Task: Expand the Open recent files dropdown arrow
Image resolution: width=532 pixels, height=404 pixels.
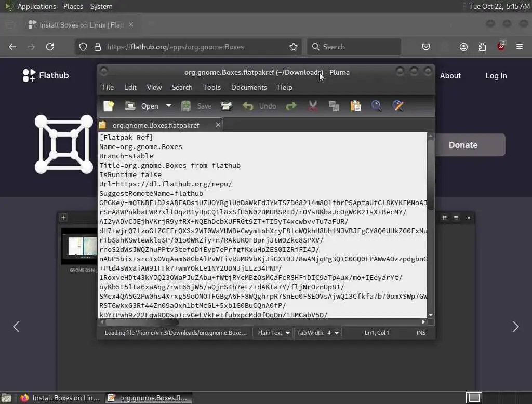Action: click(x=169, y=106)
